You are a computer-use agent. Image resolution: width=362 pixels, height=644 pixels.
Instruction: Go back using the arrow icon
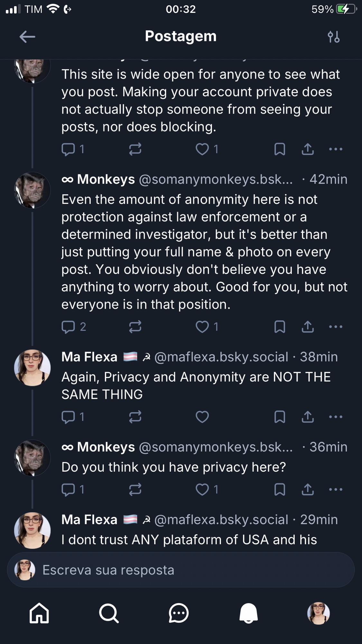click(27, 37)
